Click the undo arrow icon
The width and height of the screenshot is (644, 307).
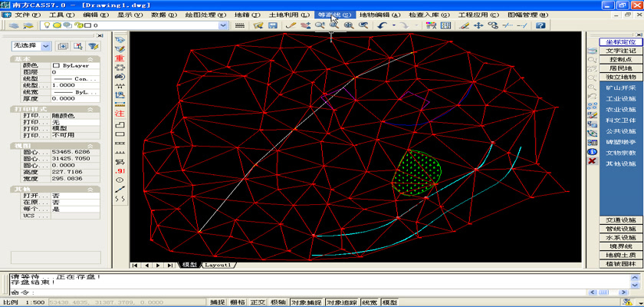pos(382,25)
